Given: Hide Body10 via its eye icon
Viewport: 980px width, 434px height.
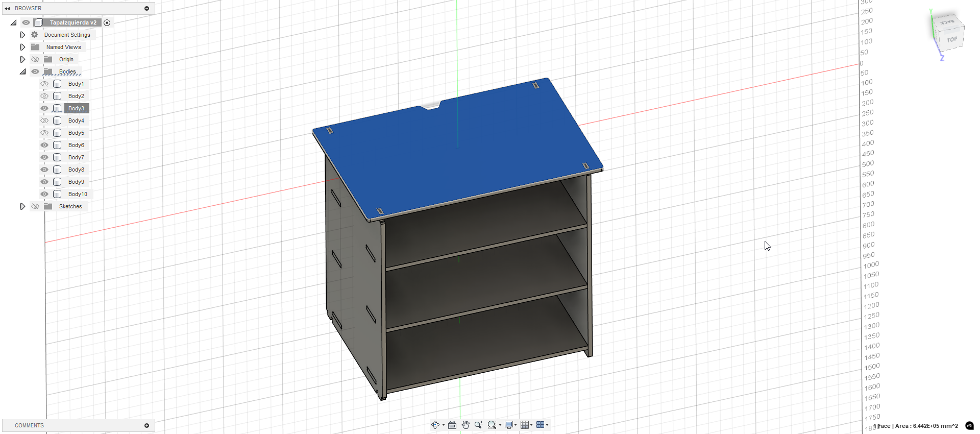Looking at the screenshot, I should [x=44, y=194].
